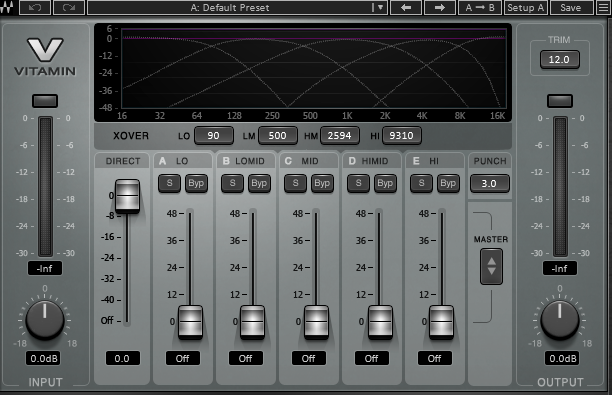Image resolution: width=612 pixels, height=395 pixels.
Task: Edit the DIRECT value field 0.0
Action: click(123, 358)
